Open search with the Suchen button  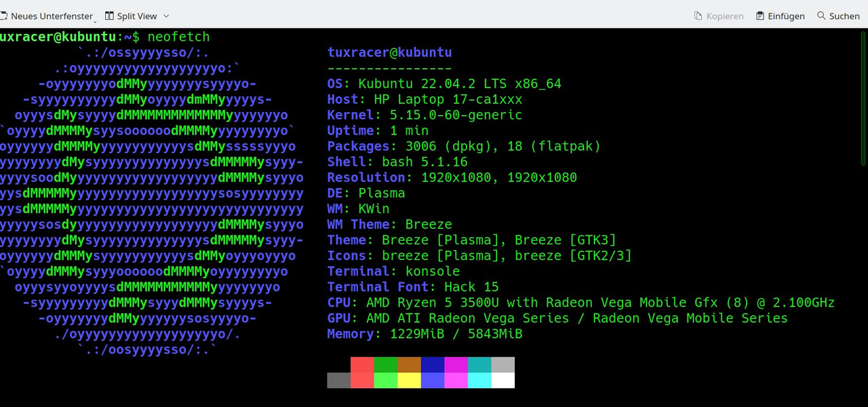tap(838, 16)
